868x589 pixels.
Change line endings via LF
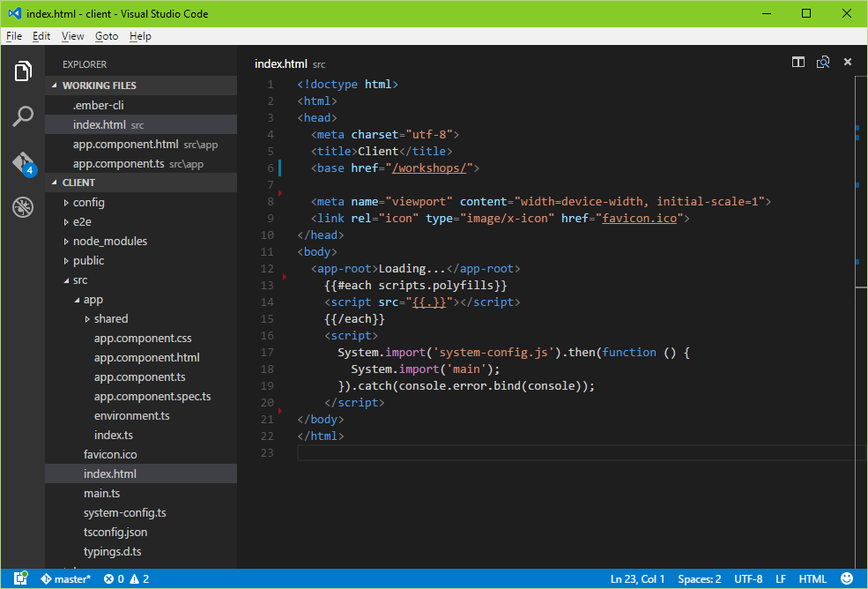click(781, 579)
